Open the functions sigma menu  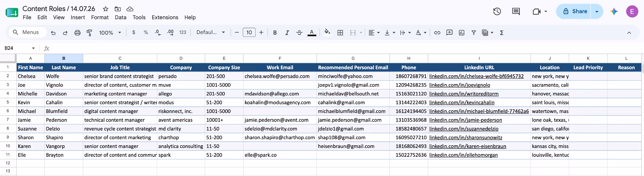pyautogui.click(x=502, y=32)
